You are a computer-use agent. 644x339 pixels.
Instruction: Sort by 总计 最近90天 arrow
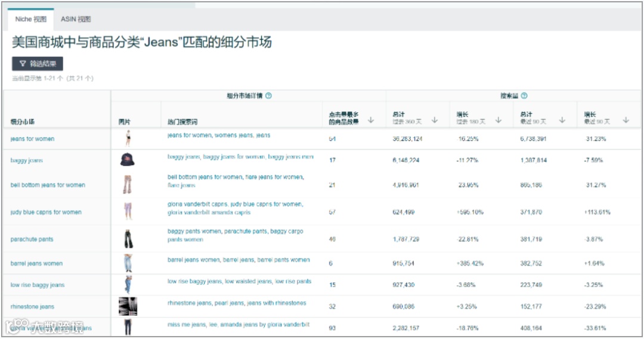562,120
